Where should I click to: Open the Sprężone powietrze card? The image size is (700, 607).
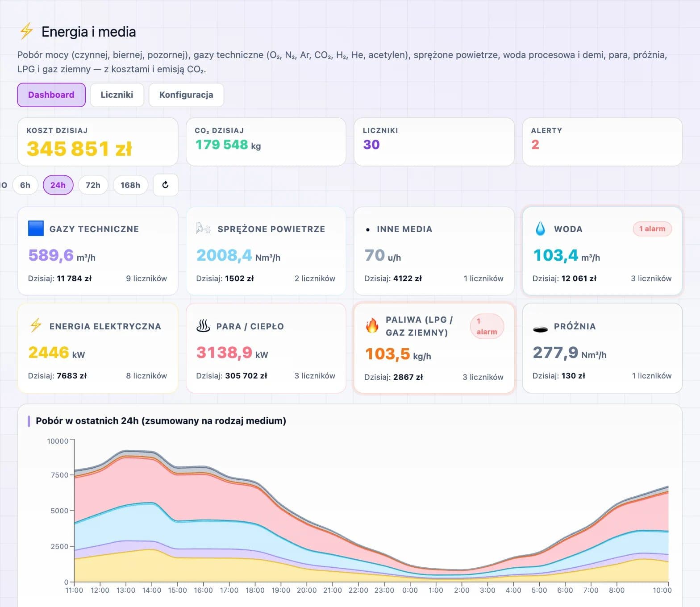[266, 251]
